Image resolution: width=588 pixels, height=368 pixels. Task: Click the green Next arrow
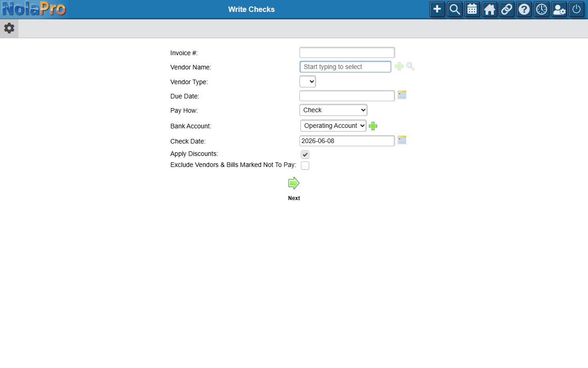click(294, 183)
